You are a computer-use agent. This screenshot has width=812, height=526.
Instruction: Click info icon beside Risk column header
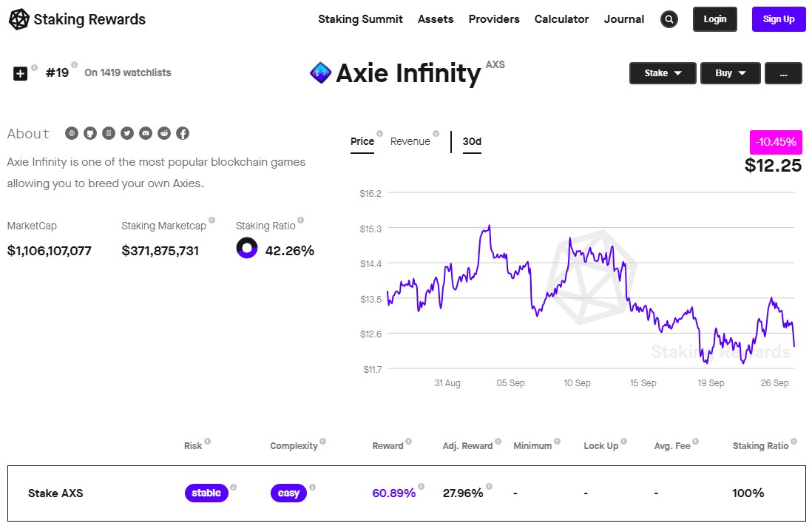click(x=207, y=441)
